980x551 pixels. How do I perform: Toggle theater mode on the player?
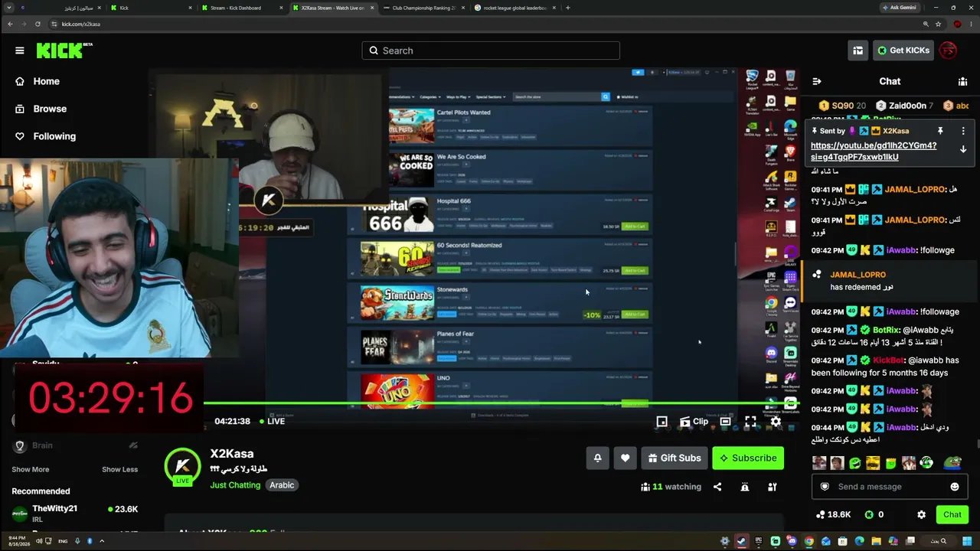pyautogui.click(x=725, y=422)
